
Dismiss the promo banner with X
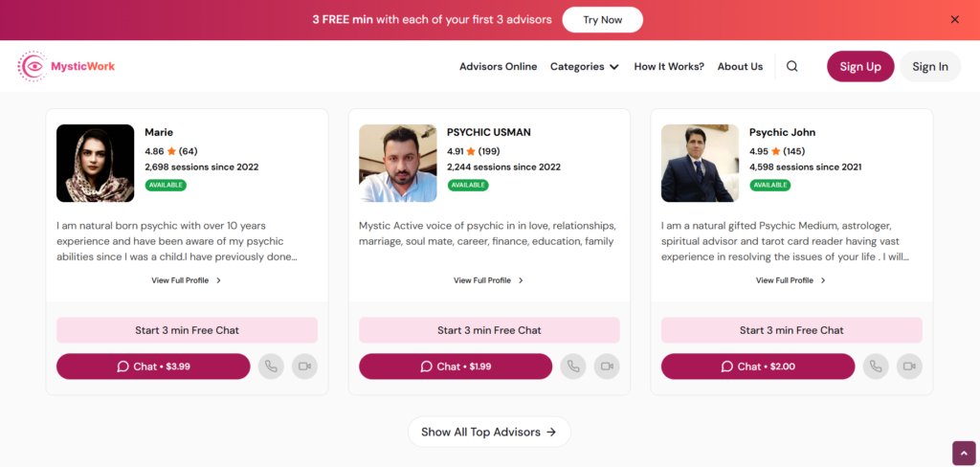(x=954, y=19)
